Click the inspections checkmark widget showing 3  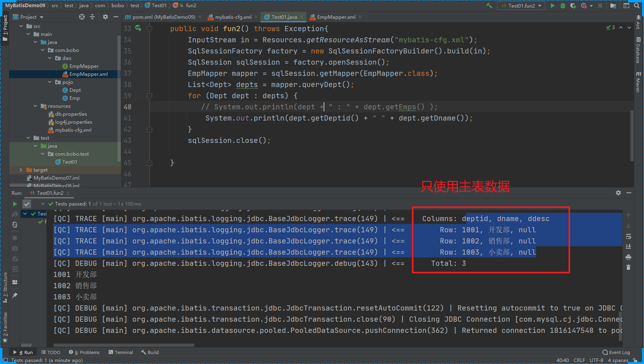pos(610,28)
